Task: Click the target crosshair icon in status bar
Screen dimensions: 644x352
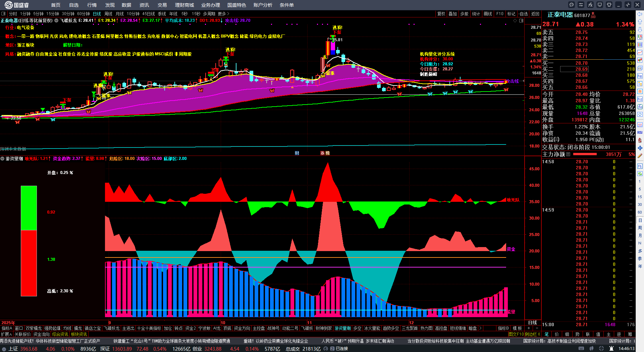Action: (x=601, y=349)
